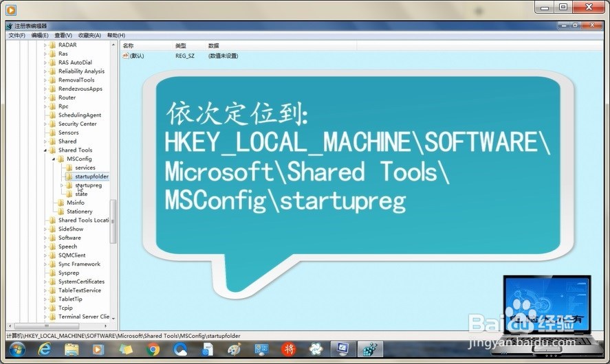Select the RemovalTools key
610x364 pixels.
(76, 80)
